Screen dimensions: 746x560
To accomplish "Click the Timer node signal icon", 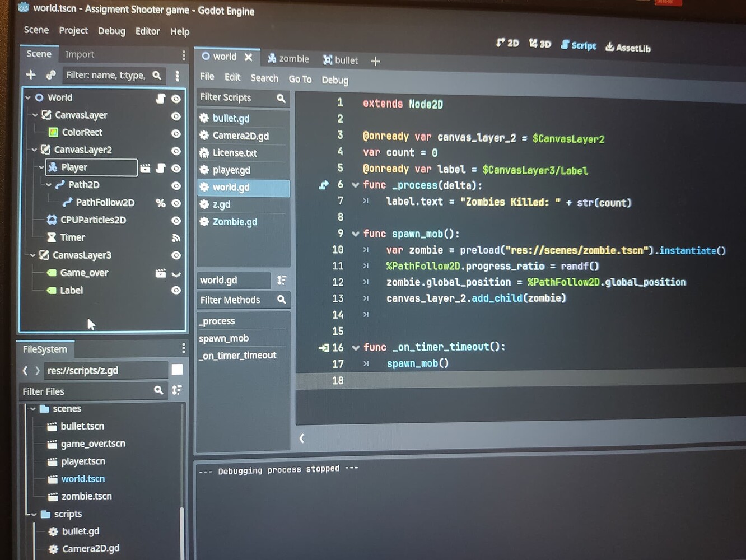I will click(x=176, y=238).
